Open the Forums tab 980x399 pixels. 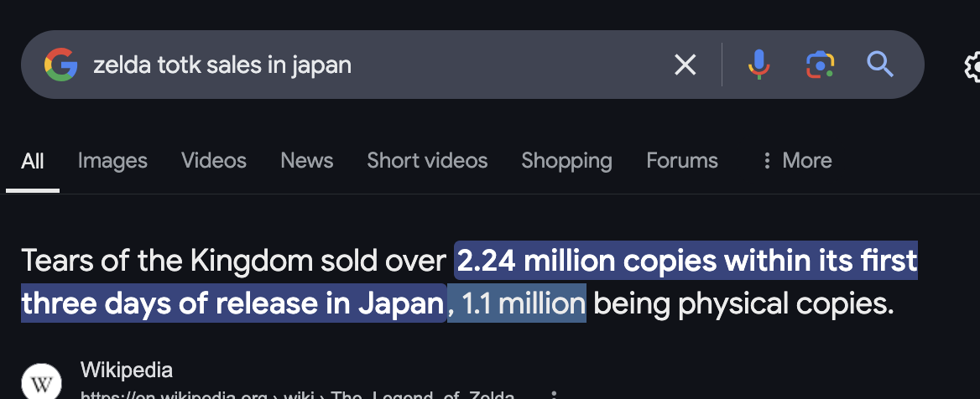[682, 161]
